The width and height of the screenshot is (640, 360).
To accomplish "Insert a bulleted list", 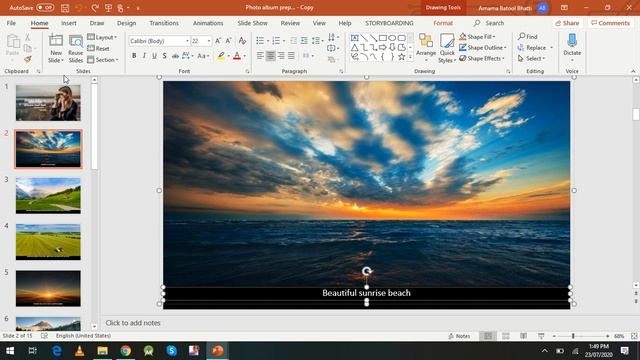I will 260,40.
